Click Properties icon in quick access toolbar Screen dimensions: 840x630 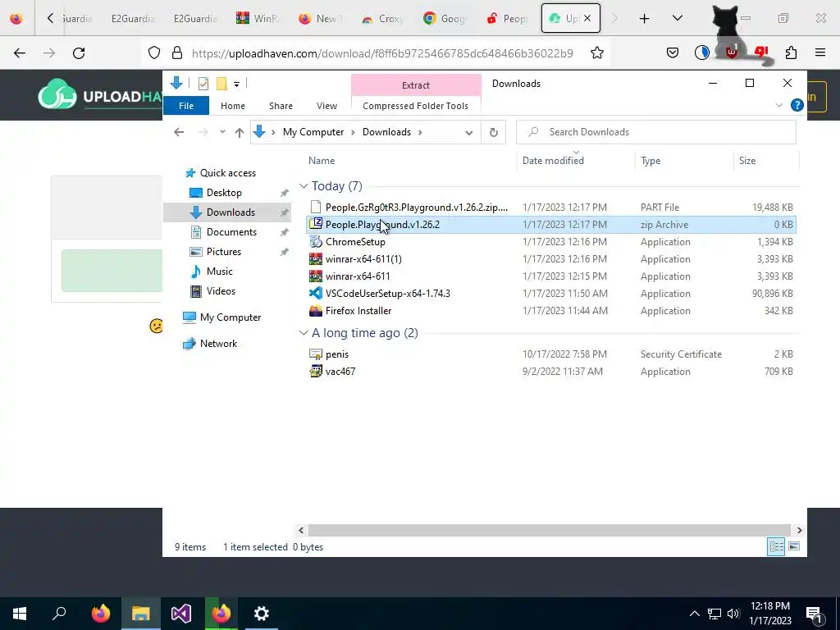pos(203,84)
